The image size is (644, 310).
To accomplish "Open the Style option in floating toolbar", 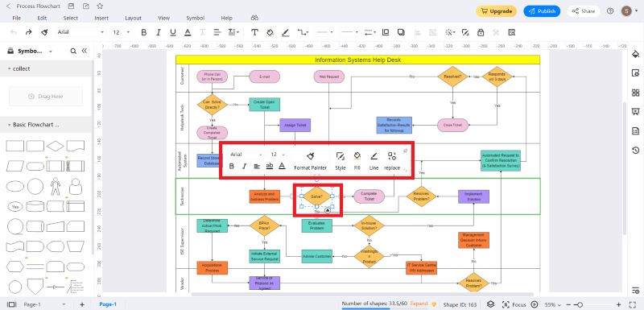I will pyautogui.click(x=340, y=161).
